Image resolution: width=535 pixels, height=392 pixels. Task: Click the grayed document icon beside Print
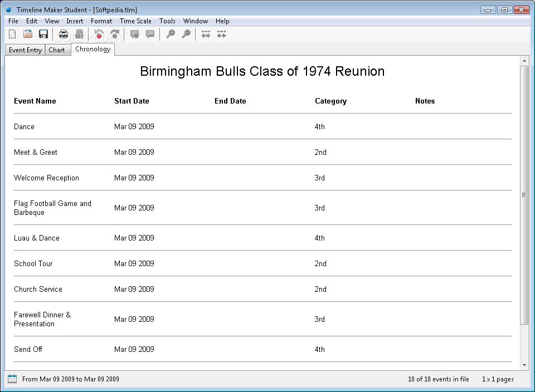pyautogui.click(x=79, y=34)
